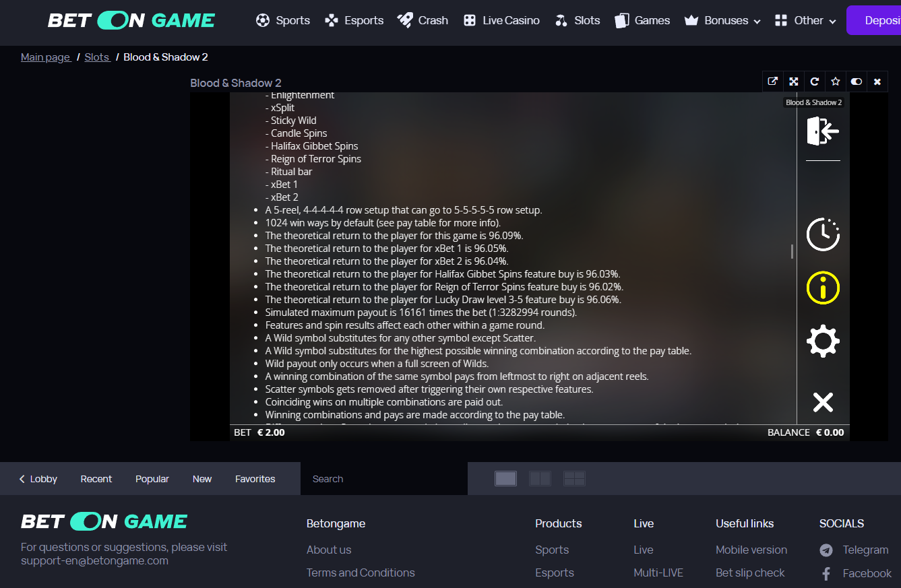Click the Telegram icon
Image resolution: width=901 pixels, height=588 pixels.
coord(826,550)
